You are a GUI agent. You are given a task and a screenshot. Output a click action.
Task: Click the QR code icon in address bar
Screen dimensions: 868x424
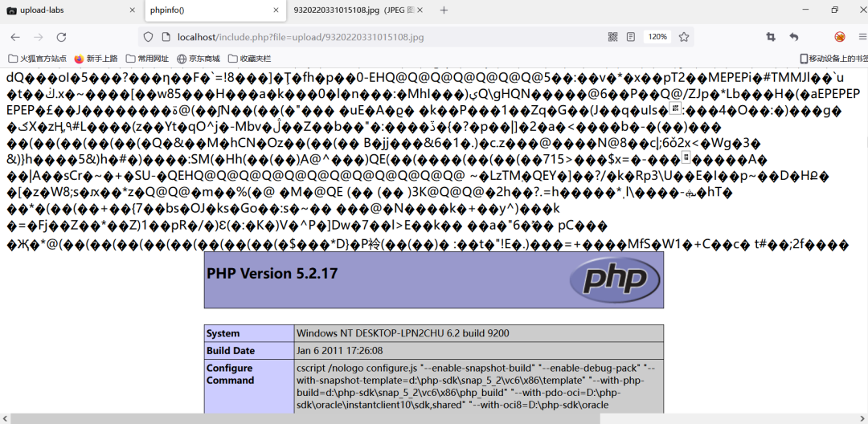612,37
